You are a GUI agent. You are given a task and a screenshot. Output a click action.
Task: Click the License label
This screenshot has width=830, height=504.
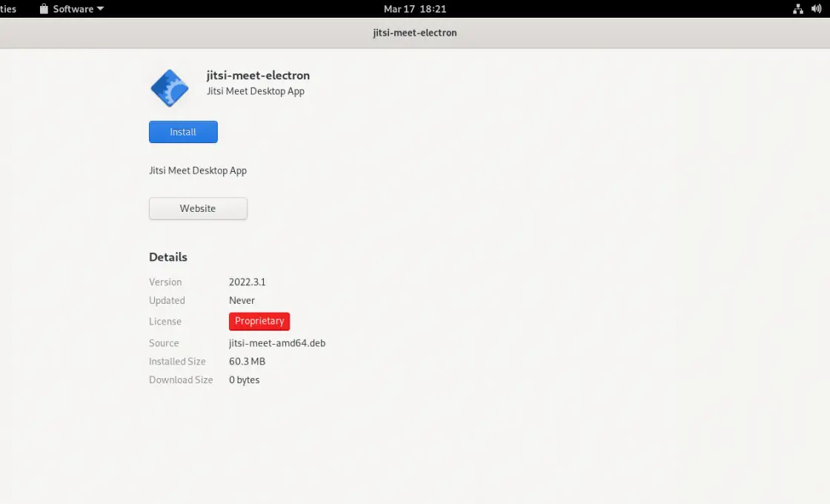tap(165, 322)
